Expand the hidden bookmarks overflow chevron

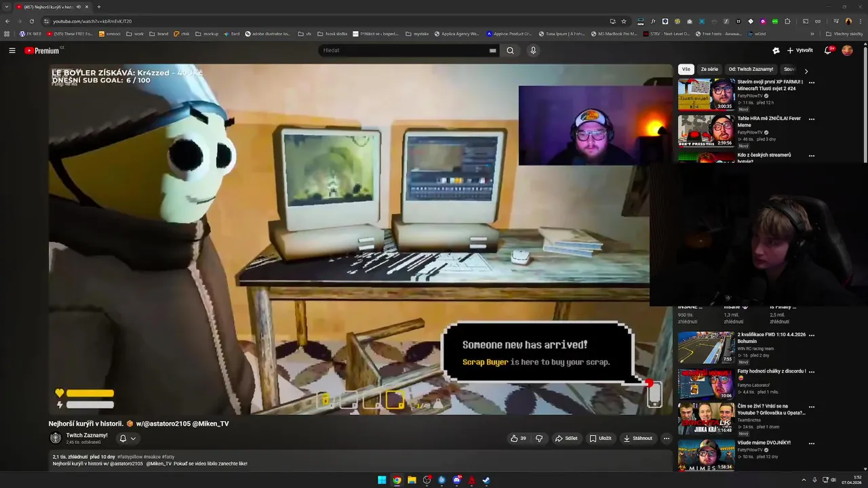(812, 33)
